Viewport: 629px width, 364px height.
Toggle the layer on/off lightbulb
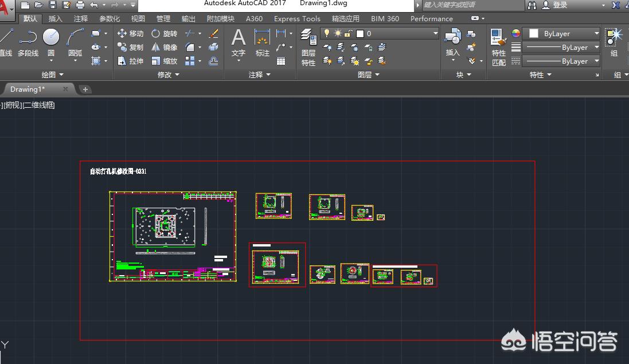327,33
